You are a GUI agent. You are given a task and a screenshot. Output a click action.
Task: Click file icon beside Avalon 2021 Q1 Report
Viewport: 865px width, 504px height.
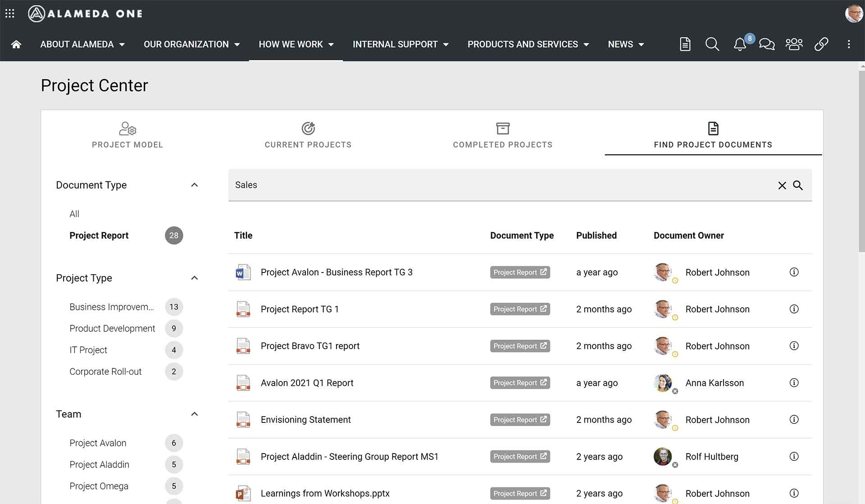click(x=243, y=383)
